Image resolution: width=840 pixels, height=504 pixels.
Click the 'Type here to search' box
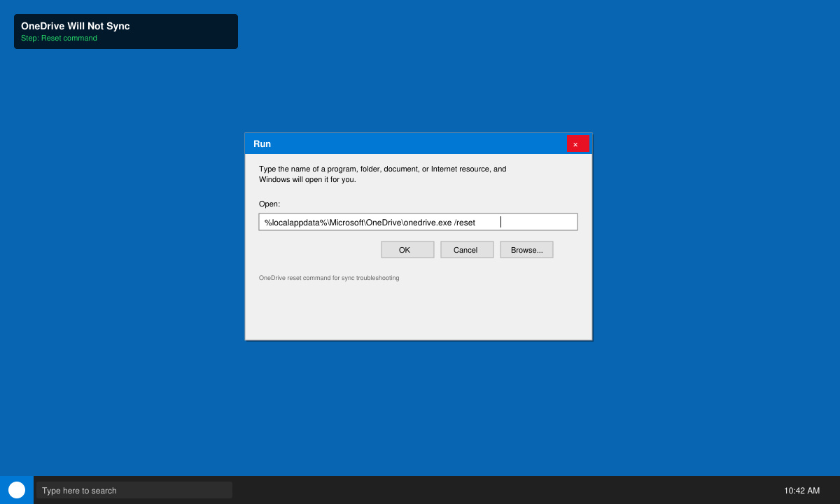pyautogui.click(x=134, y=490)
